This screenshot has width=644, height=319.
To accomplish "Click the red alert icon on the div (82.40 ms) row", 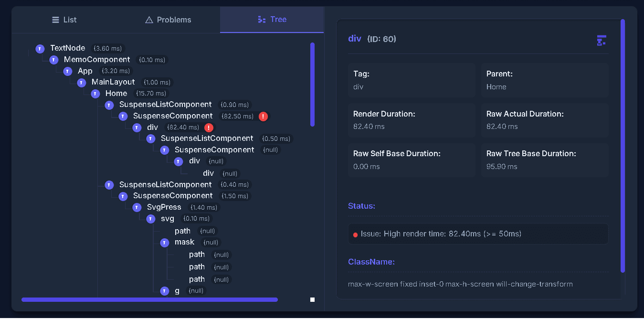I will (209, 128).
